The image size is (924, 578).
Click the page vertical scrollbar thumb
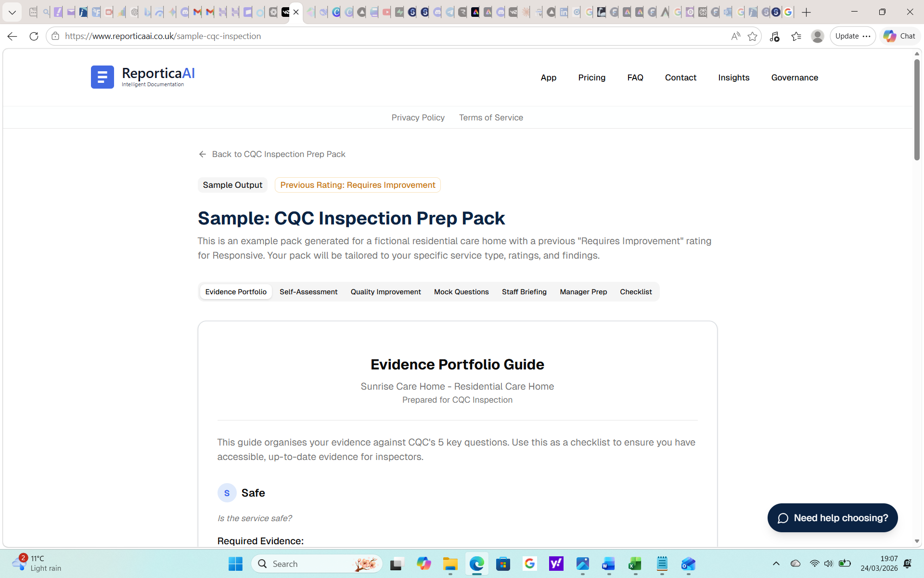coord(917,110)
